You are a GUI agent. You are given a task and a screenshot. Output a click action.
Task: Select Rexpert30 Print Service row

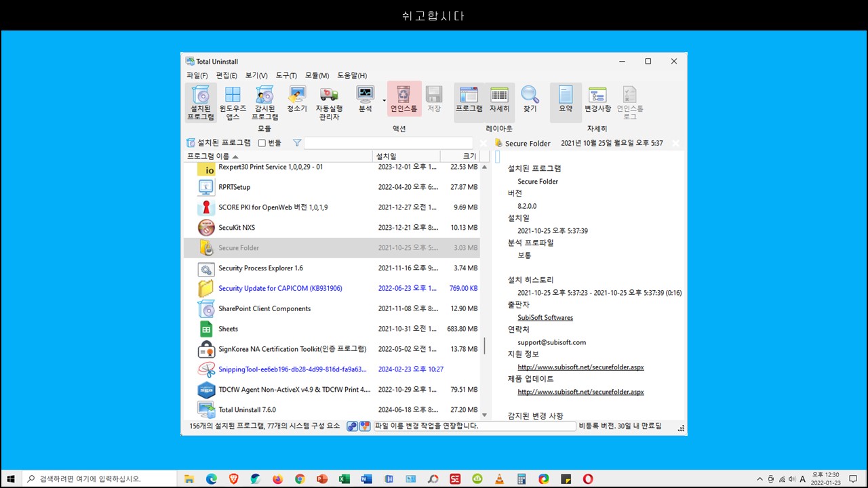coord(332,167)
